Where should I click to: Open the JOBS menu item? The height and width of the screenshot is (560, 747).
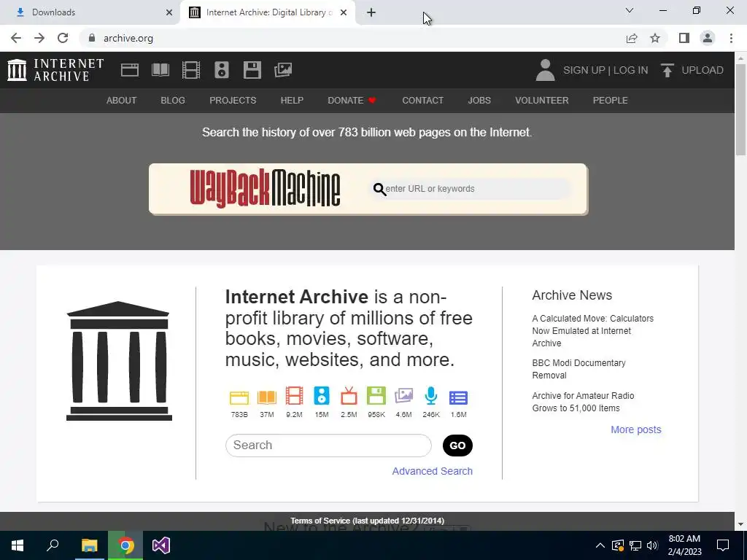(x=479, y=101)
